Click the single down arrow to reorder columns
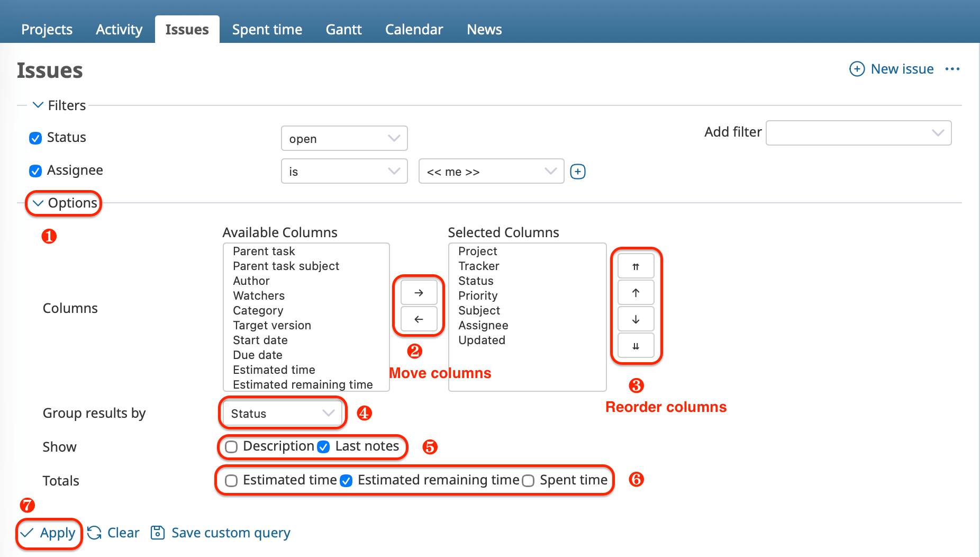This screenshot has width=980, height=557. 635,319
